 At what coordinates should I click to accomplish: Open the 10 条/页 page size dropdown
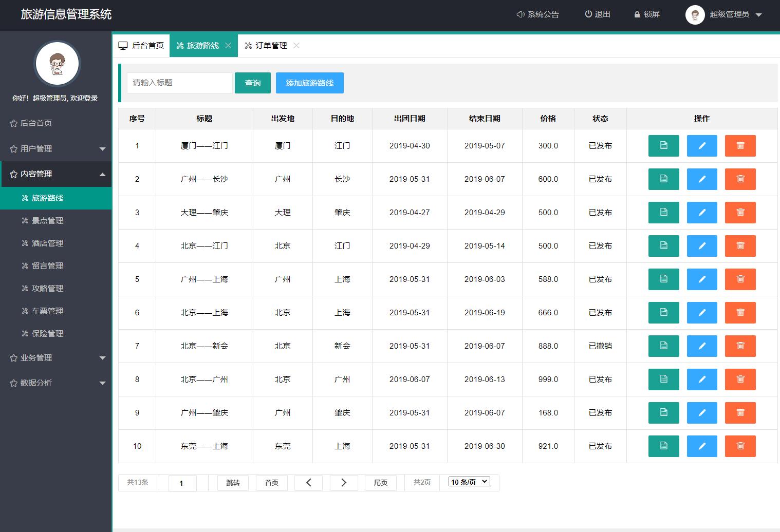click(x=469, y=482)
